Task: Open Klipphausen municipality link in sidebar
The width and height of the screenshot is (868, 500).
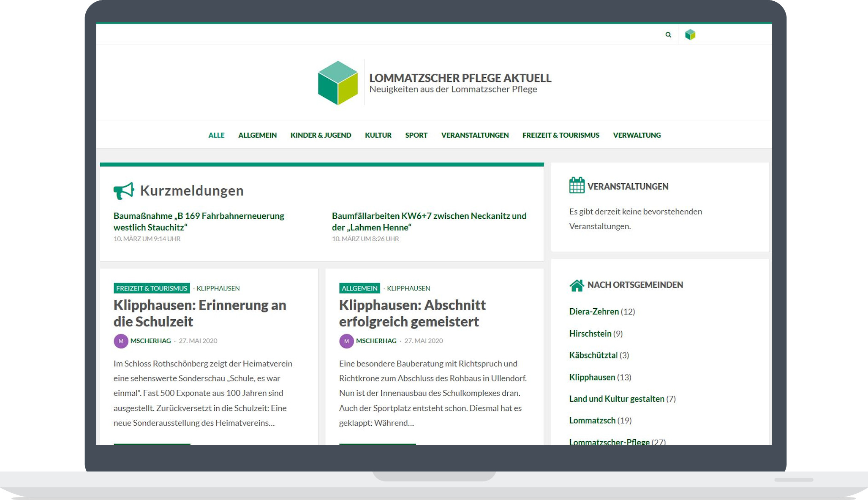Action: point(592,377)
